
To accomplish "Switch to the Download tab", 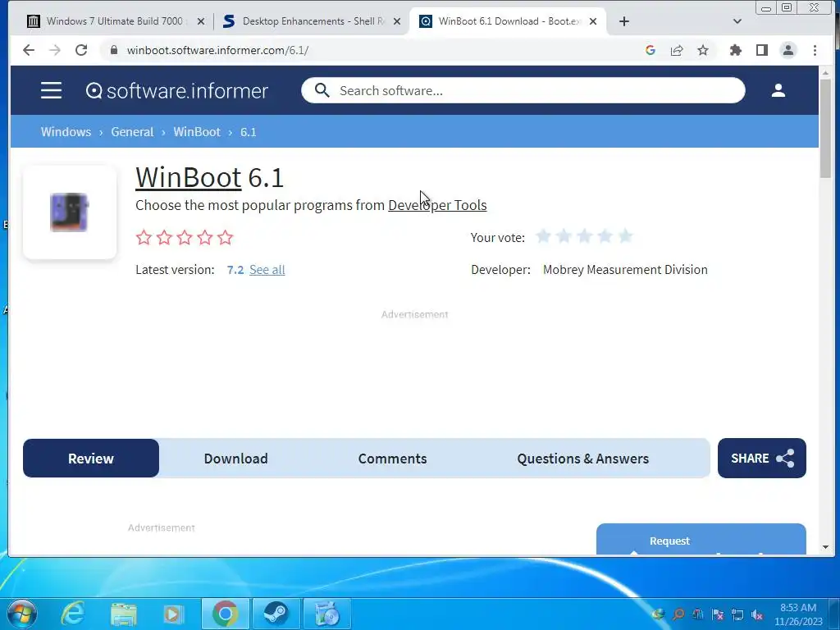I will 235,458.
